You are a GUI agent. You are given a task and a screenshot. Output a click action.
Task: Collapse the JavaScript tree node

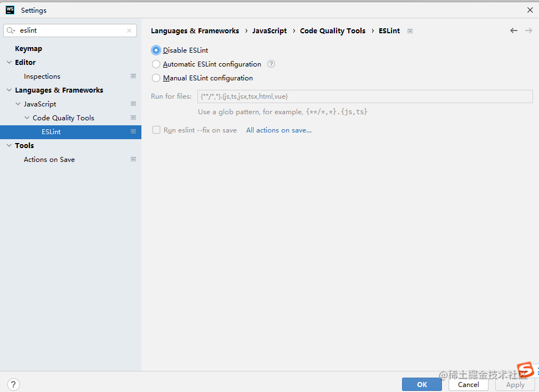point(18,104)
